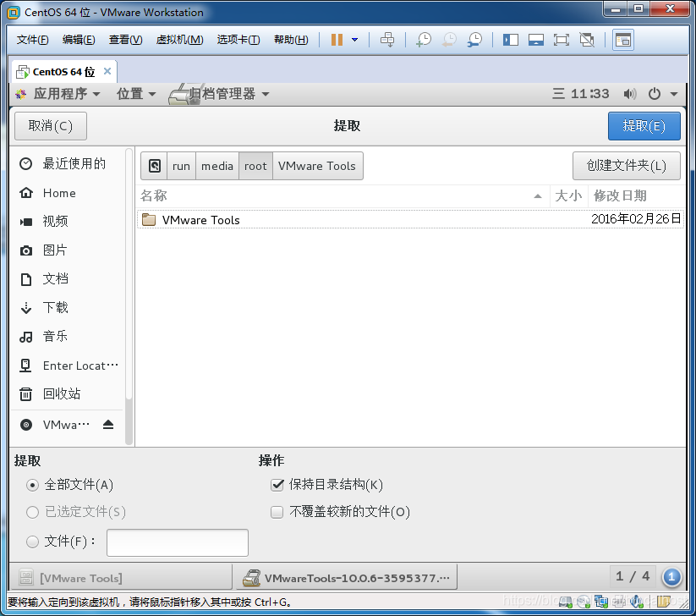Select the VMware Tools folder row
Image resolution: width=696 pixels, height=616 pixels.
(x=411, y=219)
